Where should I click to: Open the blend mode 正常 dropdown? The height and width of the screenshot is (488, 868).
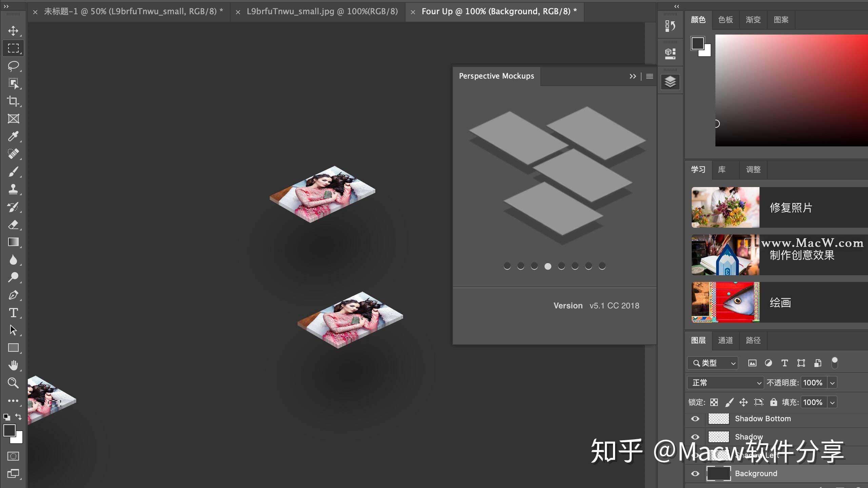[x=726, y=383]
